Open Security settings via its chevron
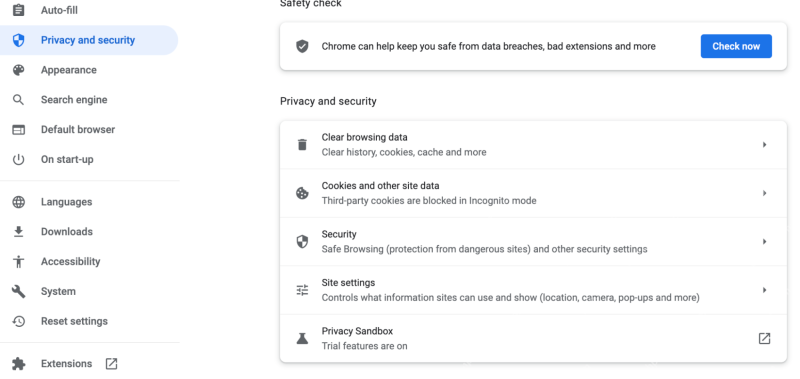Screen dimensions: 800x379 [x=764, y=242]
